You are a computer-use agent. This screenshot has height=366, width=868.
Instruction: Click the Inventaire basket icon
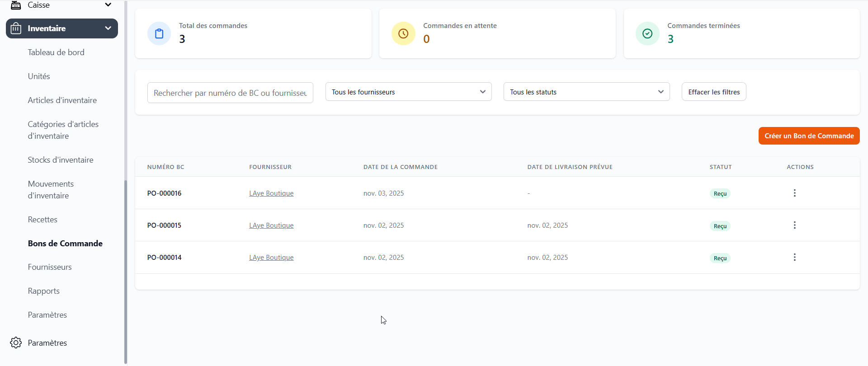(x=16, y=28)
